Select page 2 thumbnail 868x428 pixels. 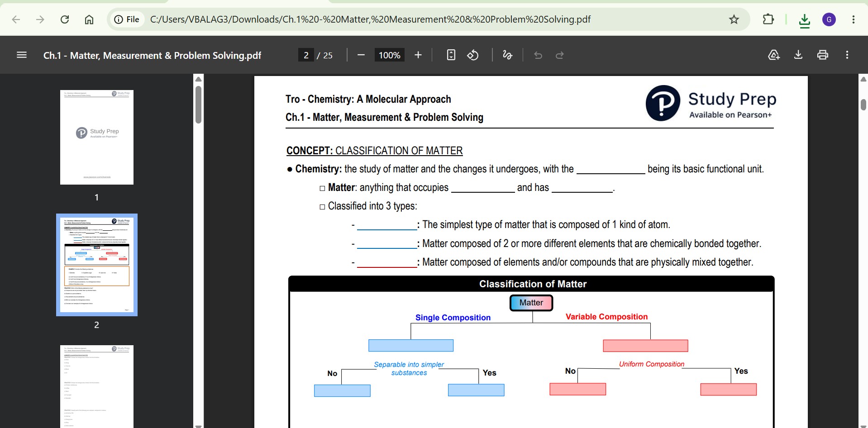[x=97, y=265]
